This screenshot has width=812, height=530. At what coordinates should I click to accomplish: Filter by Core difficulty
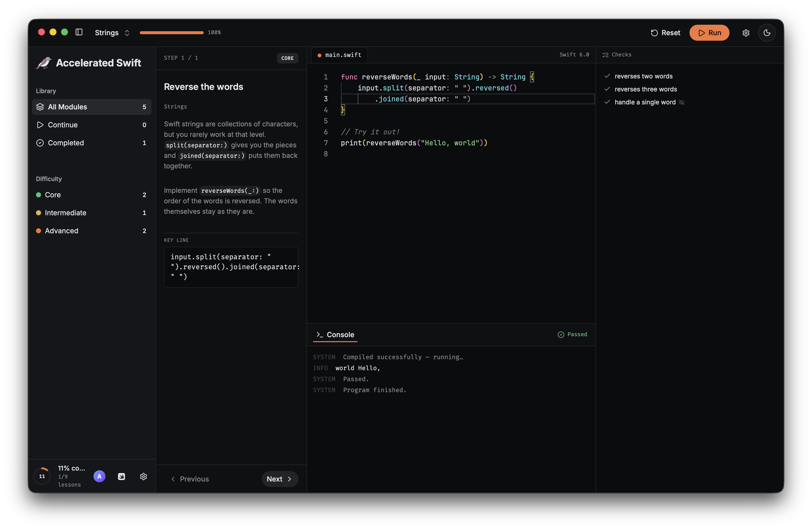coord(91,195)
